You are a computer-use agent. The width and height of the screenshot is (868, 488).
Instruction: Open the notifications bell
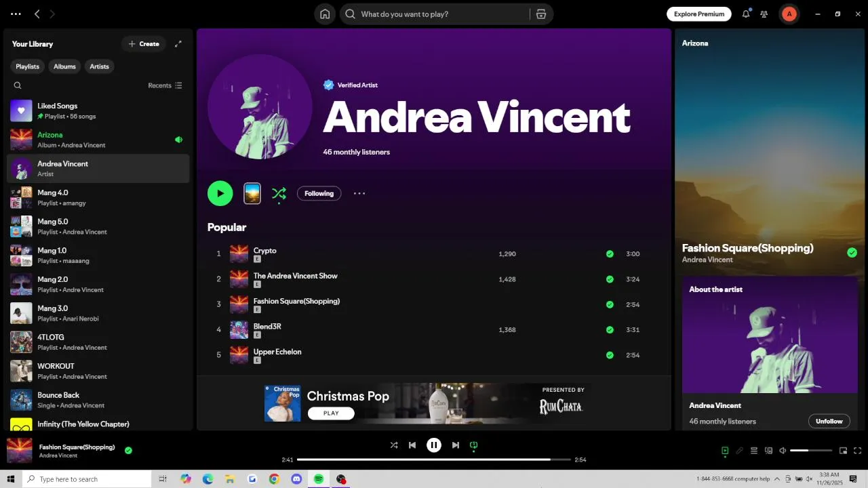(x=746, y=14)
